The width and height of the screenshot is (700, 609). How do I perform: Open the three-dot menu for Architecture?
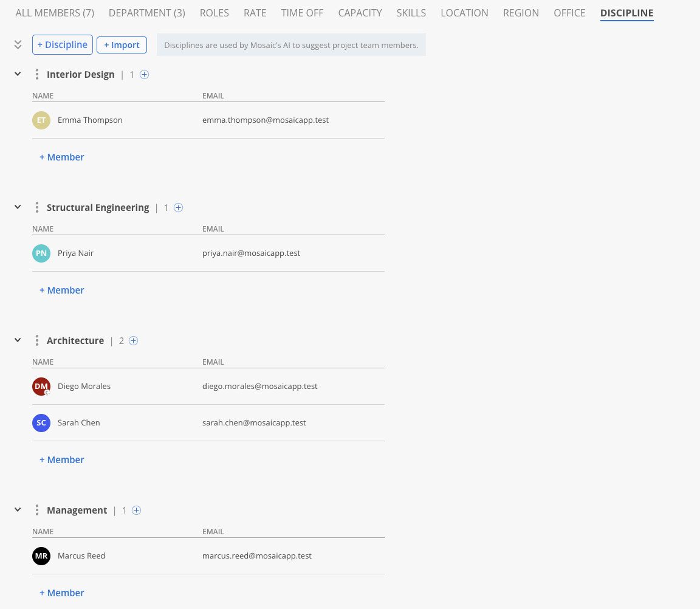[36, 341]
